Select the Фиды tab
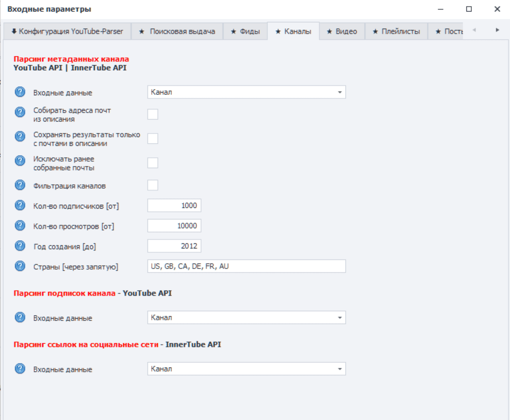 [245, 31]
